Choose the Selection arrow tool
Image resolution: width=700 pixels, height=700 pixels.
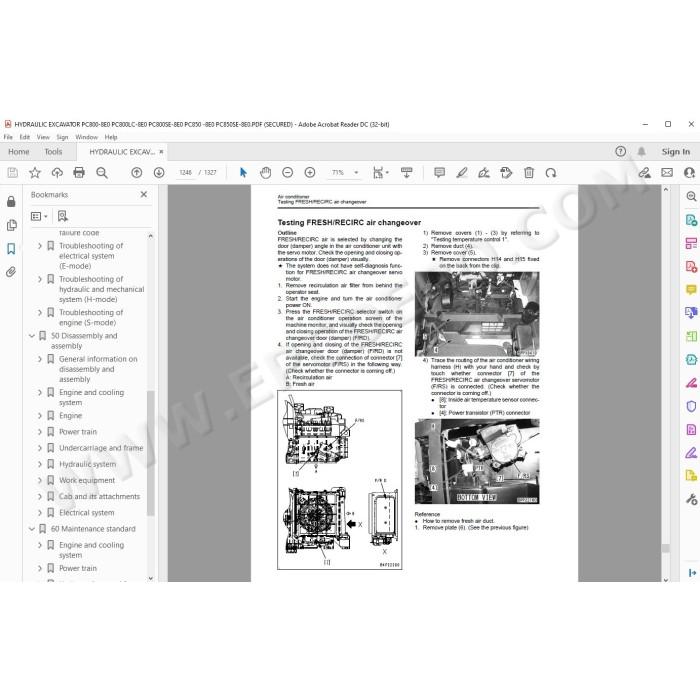(243, 172)
